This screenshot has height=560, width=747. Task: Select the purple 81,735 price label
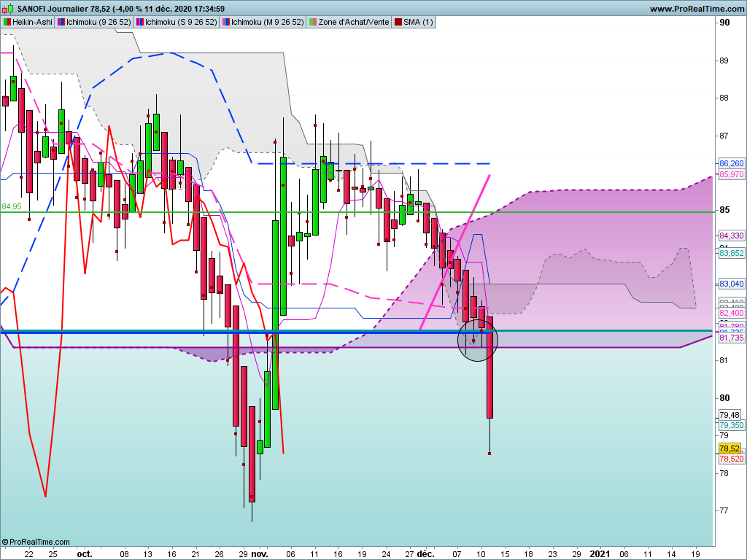pos(731,338)
